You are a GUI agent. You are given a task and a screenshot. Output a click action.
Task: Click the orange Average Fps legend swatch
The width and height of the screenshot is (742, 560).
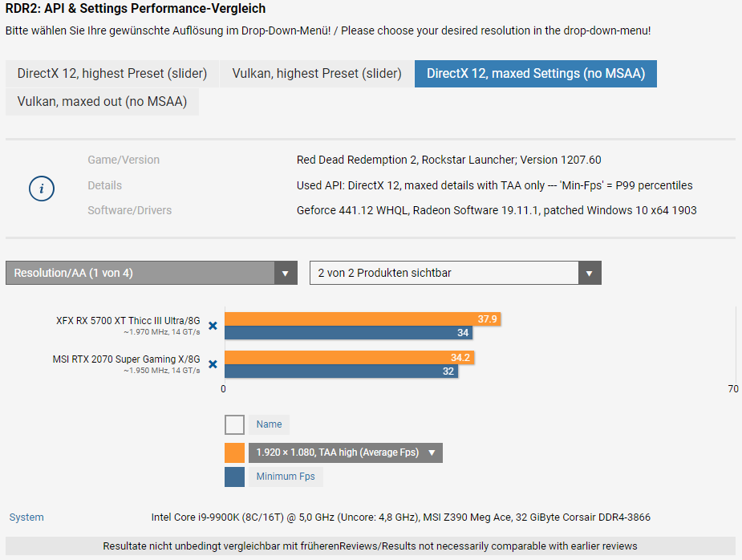pyautogui.click(x=234, y=452)
